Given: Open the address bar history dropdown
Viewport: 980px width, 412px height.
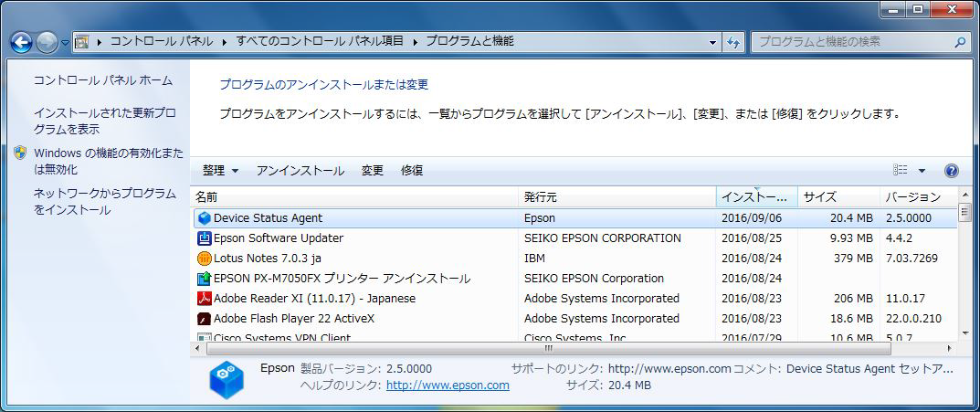Looking at the screenshot, I should tap(712, 42).
